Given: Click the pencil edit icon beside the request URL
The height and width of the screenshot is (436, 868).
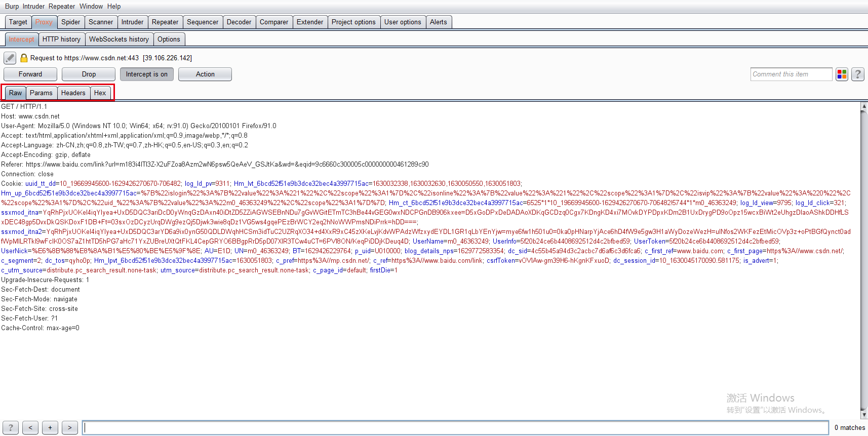Looking at the screenshot, I should tap(10, 58).
